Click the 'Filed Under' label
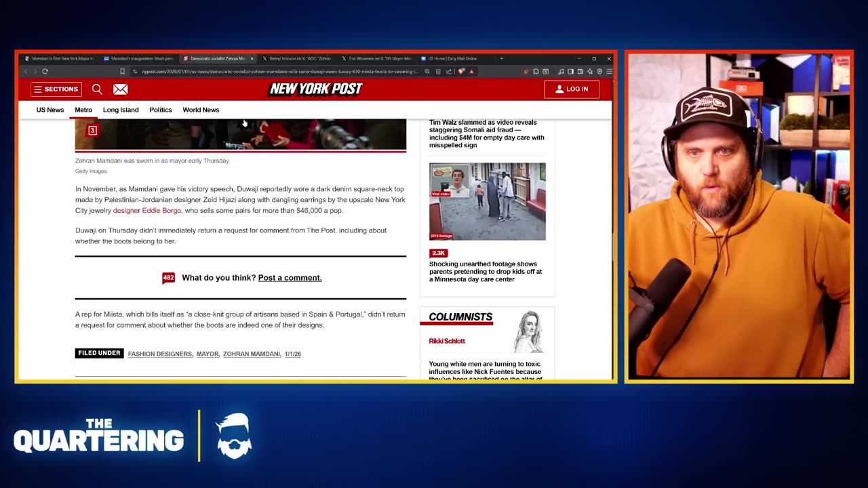868x488 pixels. (99, 353)
